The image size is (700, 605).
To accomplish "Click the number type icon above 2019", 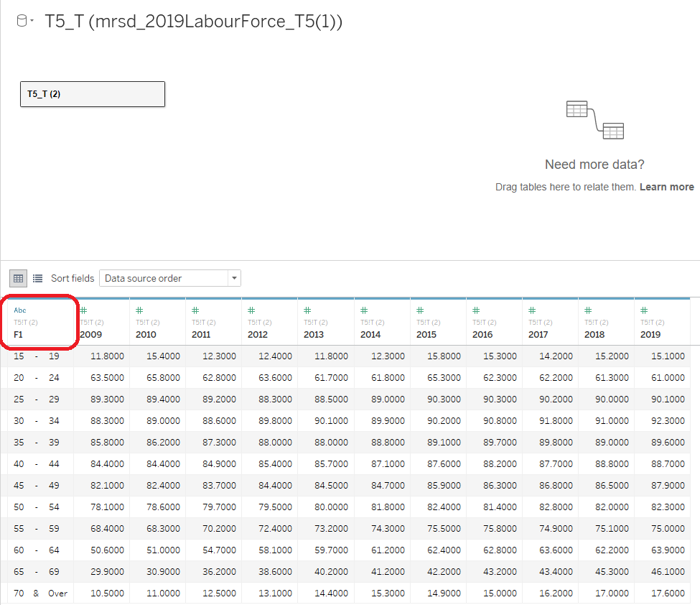I will click(644, 310).
